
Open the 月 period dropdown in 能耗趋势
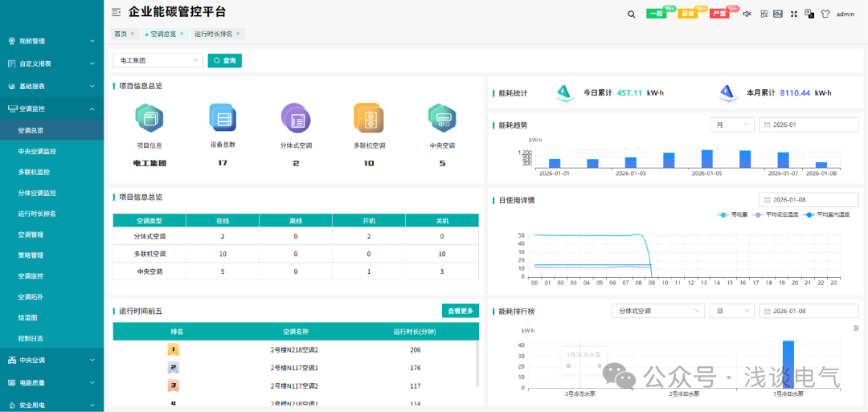(732, 125)
